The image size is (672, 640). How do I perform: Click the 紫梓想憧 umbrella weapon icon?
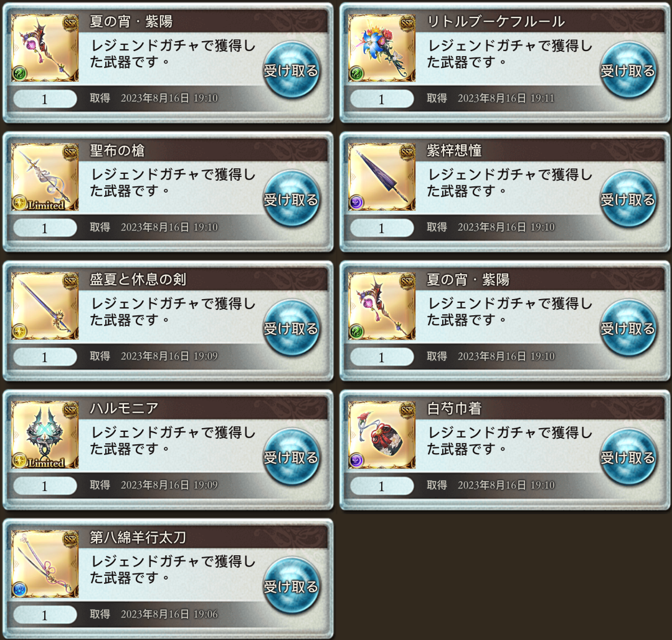pos(382,177)
